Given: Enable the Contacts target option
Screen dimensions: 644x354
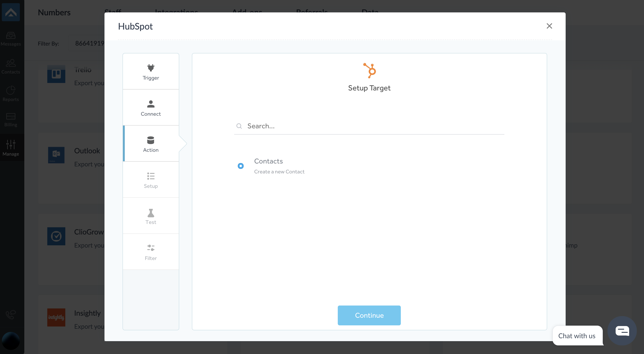Looking at the screenshot, I should [241, 166].
